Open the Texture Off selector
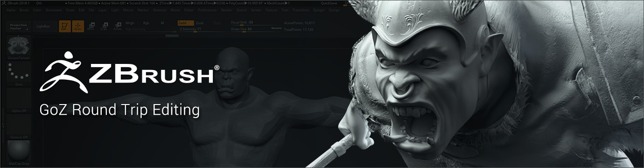This screenshot has height=168, width=644. coord(19,127)
